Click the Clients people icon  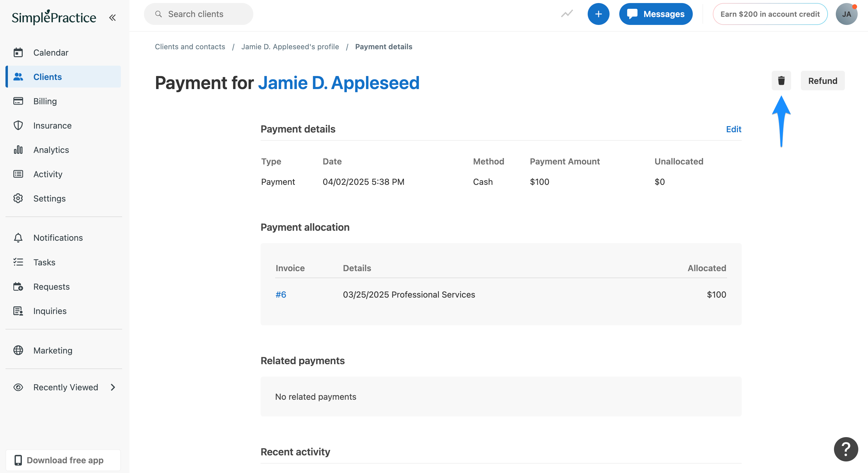coord(18,77)
